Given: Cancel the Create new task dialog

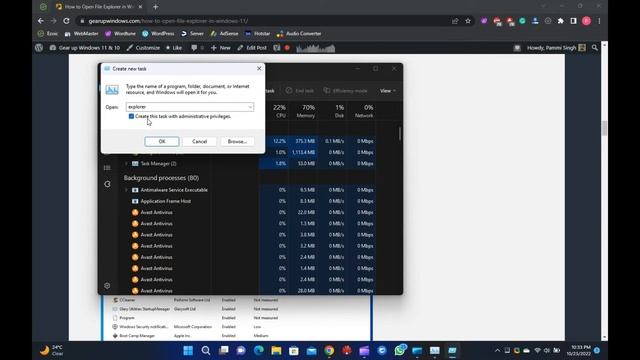Looking at the screenshot, I should 199,141.
